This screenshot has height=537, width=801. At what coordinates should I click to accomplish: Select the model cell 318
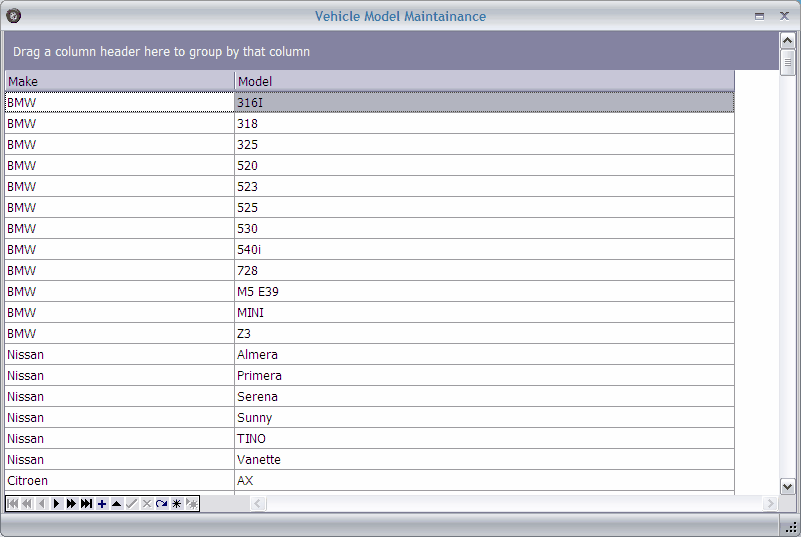(x=484, y=124)
